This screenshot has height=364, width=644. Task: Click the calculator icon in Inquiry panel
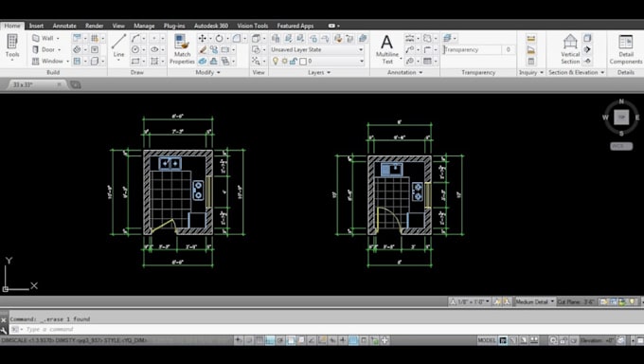pyautogui.click(x=531, y=62)
